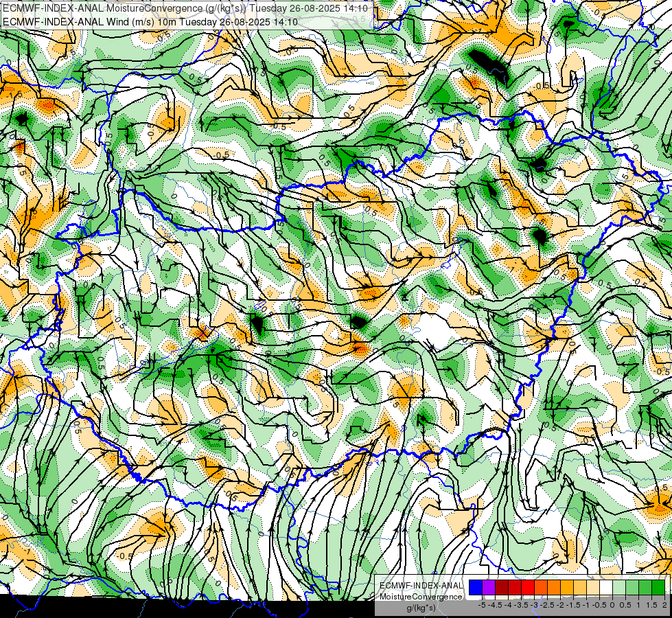Click the -3.5 tick label on the legend scale
This screenshot has height=618, width=672.
click(x=521, y=605)
